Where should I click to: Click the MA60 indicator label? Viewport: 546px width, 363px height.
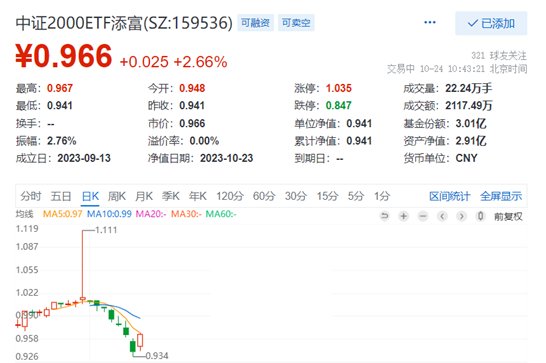[221, 214]
